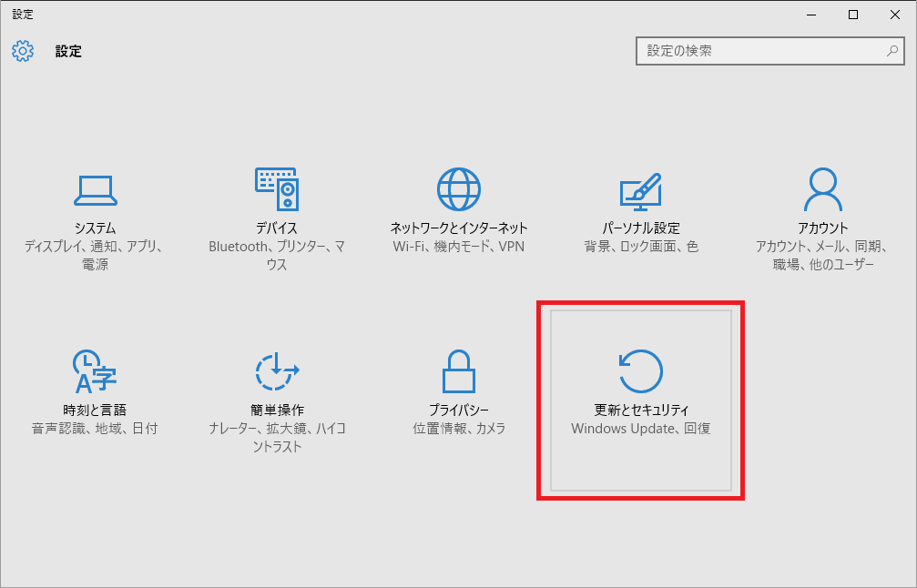Open the 更新とセキュリティ circular arrow icon
917x588 pixels.
640,370
